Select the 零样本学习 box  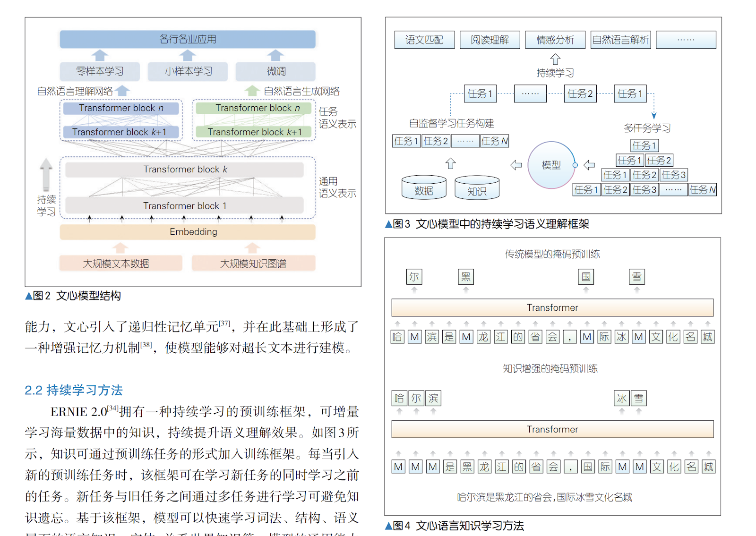100,71
